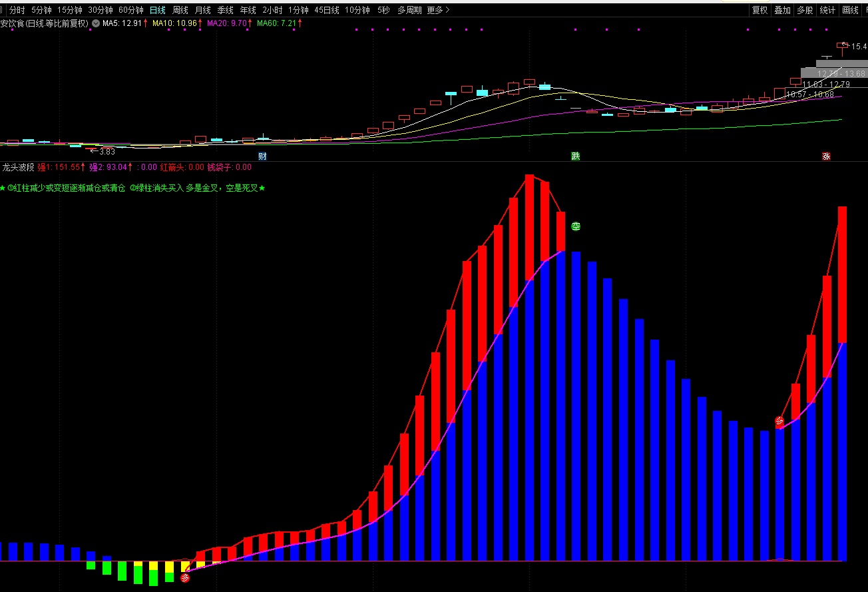
Task: Click the 3.83 low price label
Action: pos(107,151)
